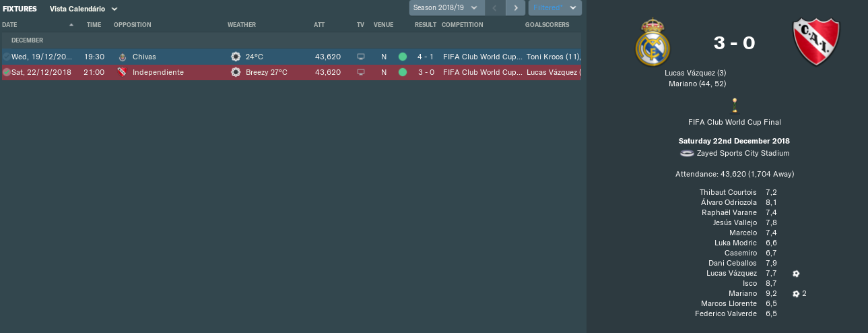This screenshot has height=333, width=868.
Task: Go to the next season arrow button
Action: coord(516,7)
